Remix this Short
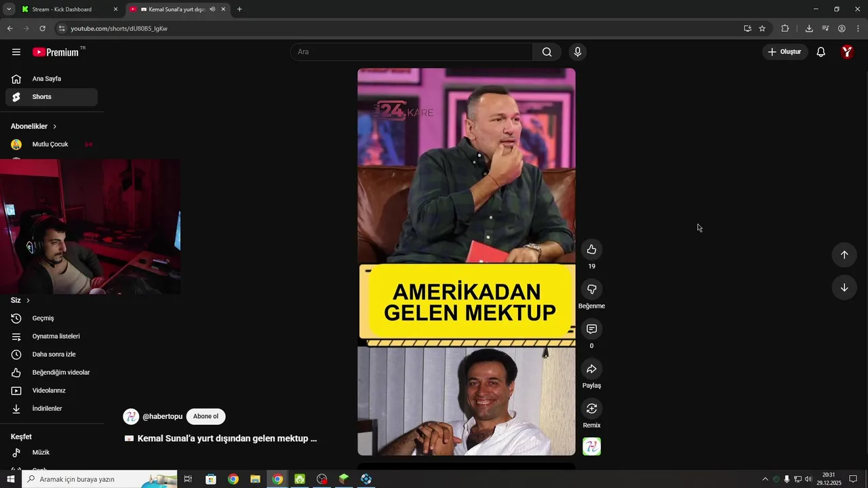This screenshot has width=868, height=488. [x=591, y=408]
